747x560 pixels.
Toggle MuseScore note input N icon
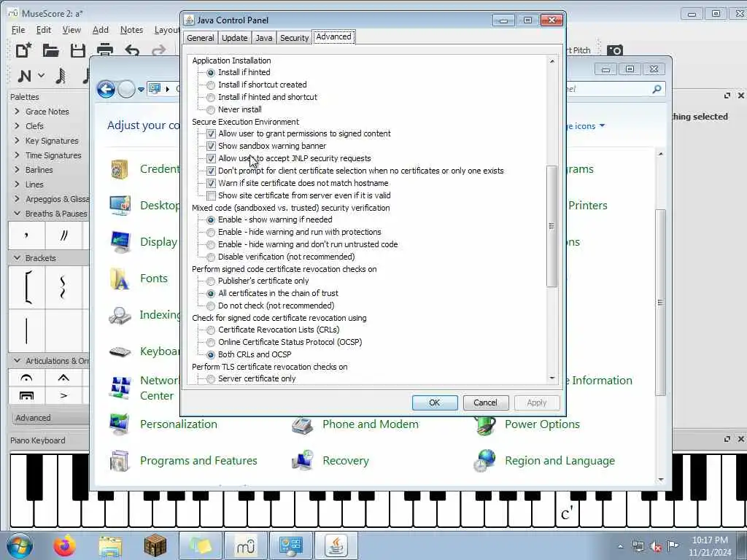pyautogui.click(x=24, y=76)
